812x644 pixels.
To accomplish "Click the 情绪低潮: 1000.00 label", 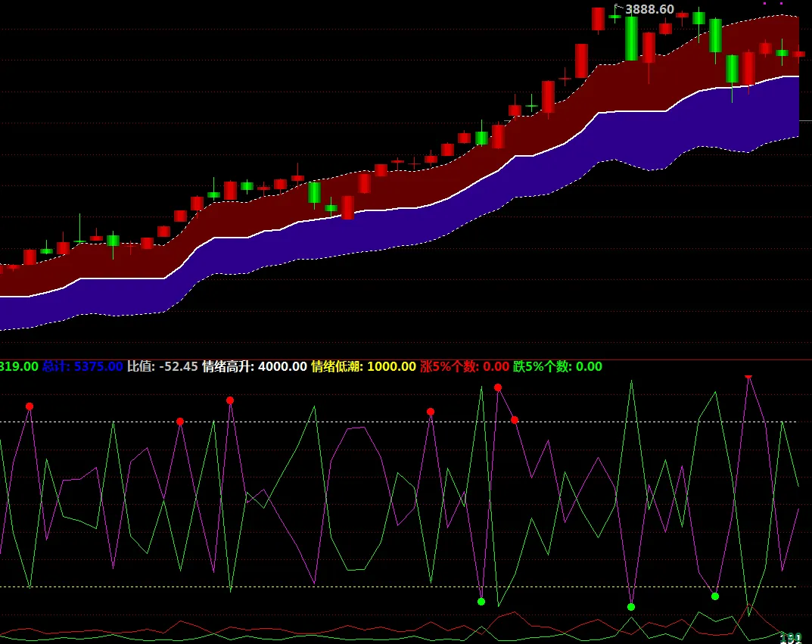I will 363,366.
